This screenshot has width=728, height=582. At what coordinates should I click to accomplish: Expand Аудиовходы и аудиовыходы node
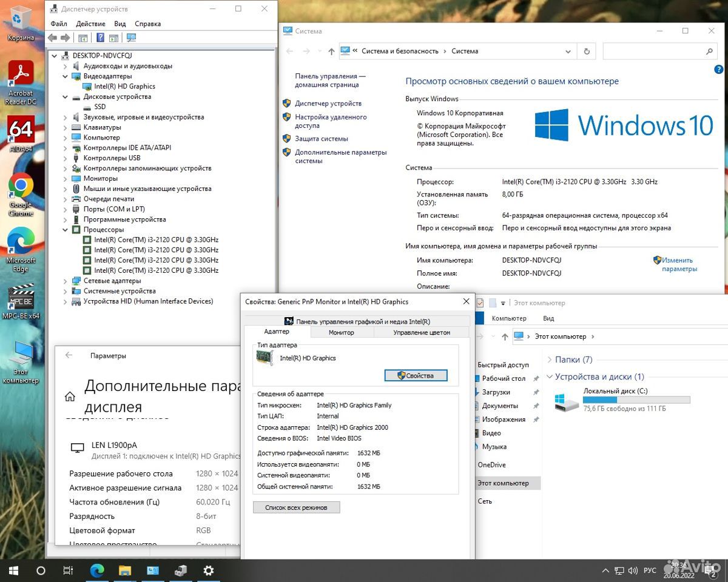(66, 66)
